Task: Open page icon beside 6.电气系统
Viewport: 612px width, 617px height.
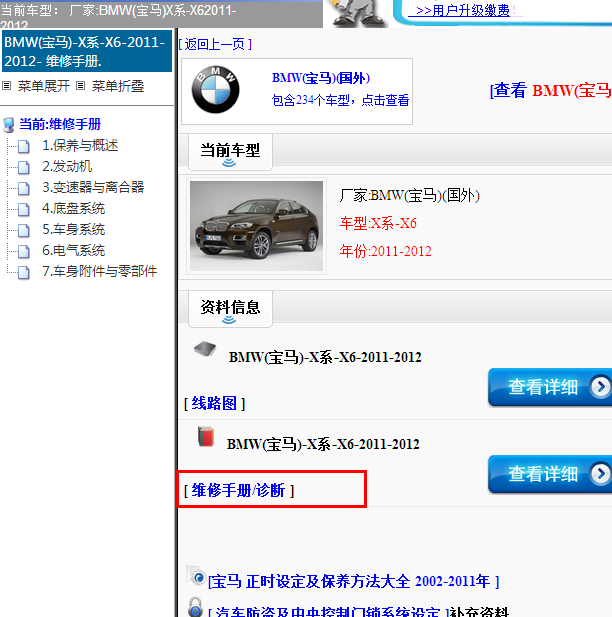Action: (24, 251)
